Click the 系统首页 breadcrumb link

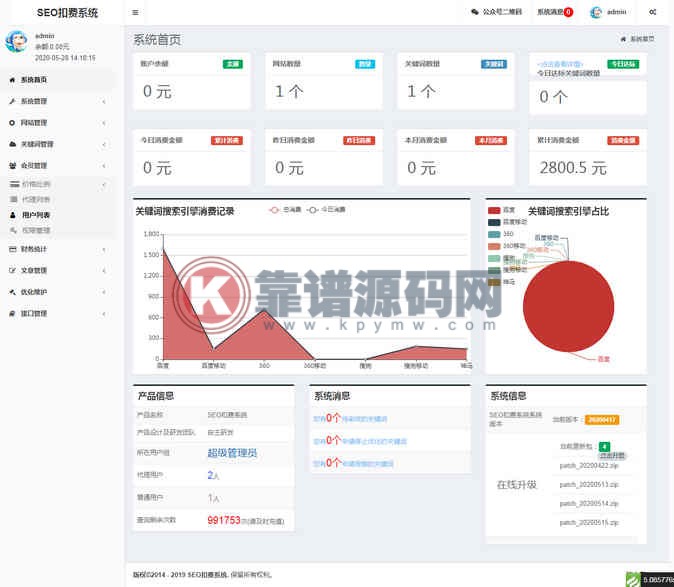coord(642,39)
